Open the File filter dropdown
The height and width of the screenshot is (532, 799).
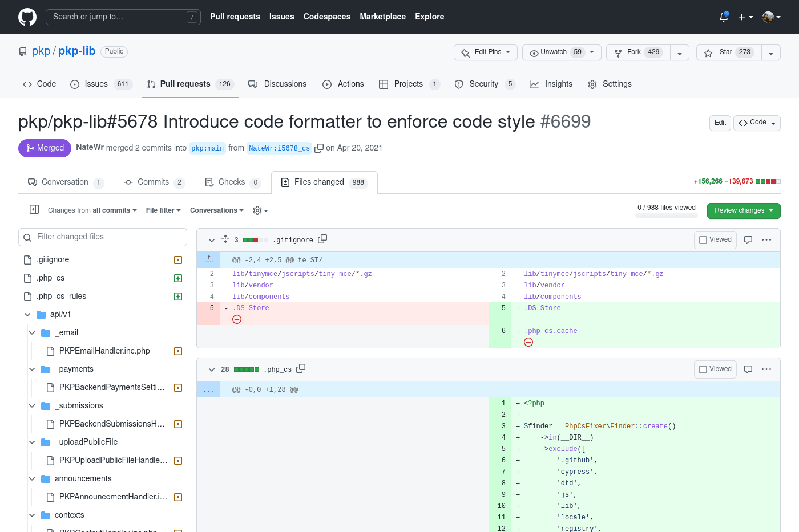coord(163,210)
